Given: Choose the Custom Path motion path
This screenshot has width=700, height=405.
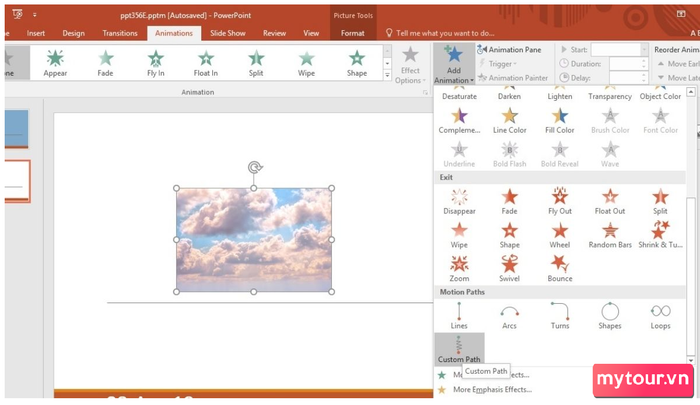Looking at the screenshot, I should [459, 349].
